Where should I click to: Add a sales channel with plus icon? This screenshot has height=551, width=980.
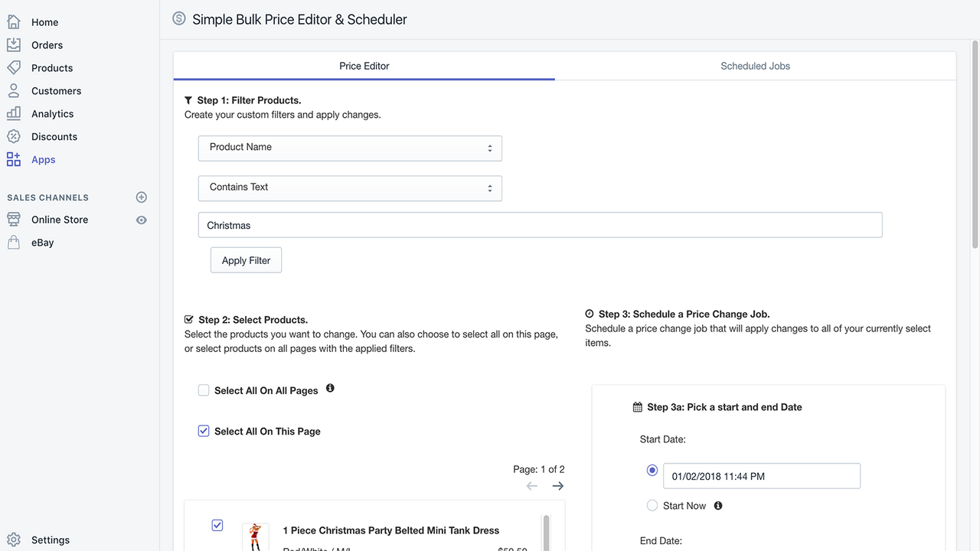(x=141, y=197)
